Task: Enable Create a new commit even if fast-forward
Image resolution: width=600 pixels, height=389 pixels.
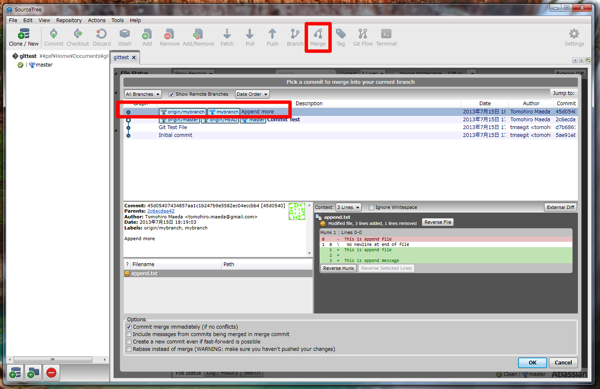Action: point(129,342)
